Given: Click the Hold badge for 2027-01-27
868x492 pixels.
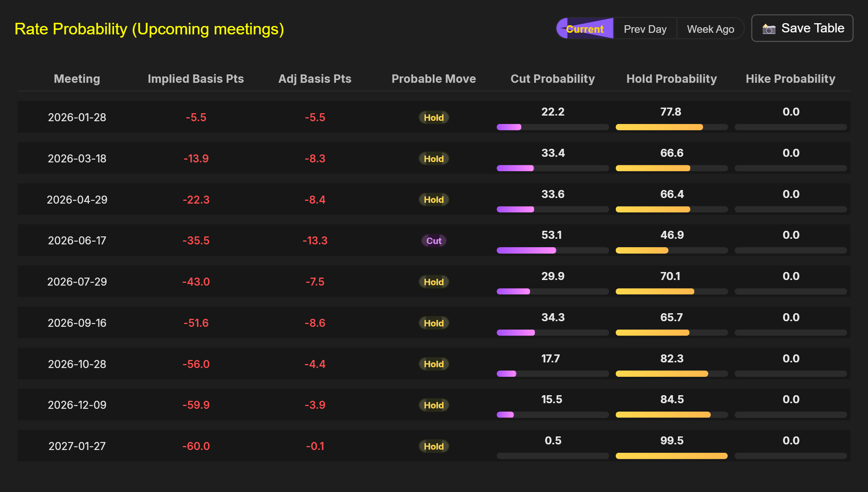Looking at the screenshot, I should (434, 446).
